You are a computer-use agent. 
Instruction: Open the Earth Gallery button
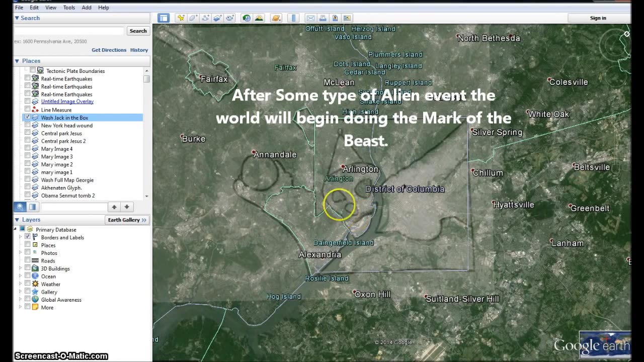(x=127, y=220)
